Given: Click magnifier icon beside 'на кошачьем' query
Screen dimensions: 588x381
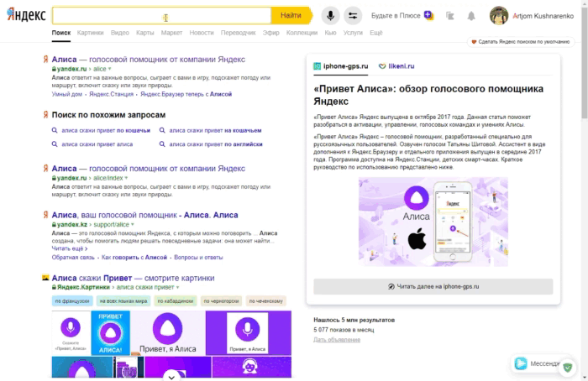Looking at the screenshot, I should pos(162,130).
